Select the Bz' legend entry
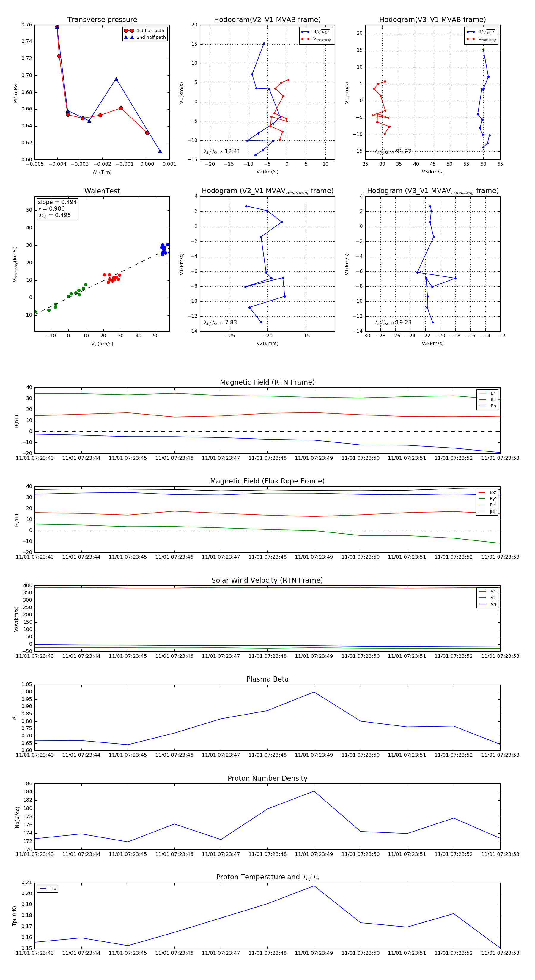 [x=487, y=505]
